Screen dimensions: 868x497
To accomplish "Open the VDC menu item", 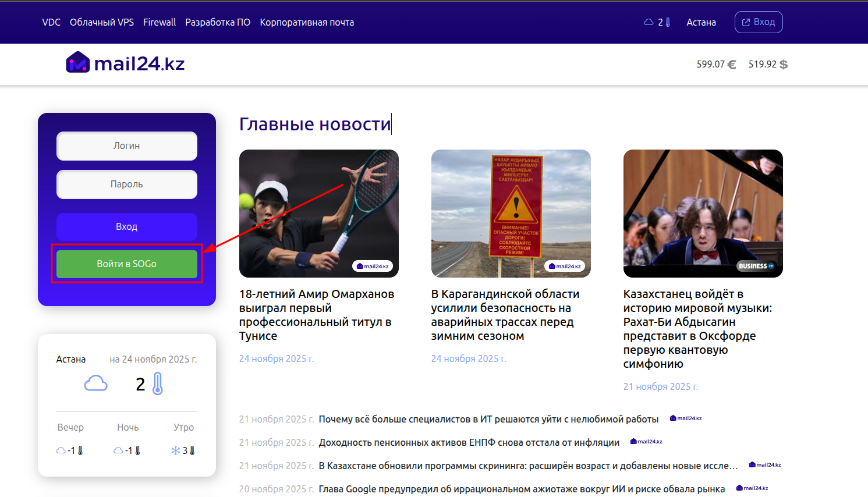I will coord(51,22).
